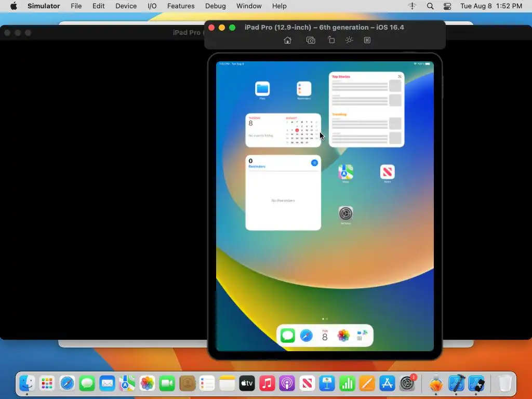This screenshot has height=399, width=532.
Task: Open Keynote from the macOS Dock
Action: (327, 383)
